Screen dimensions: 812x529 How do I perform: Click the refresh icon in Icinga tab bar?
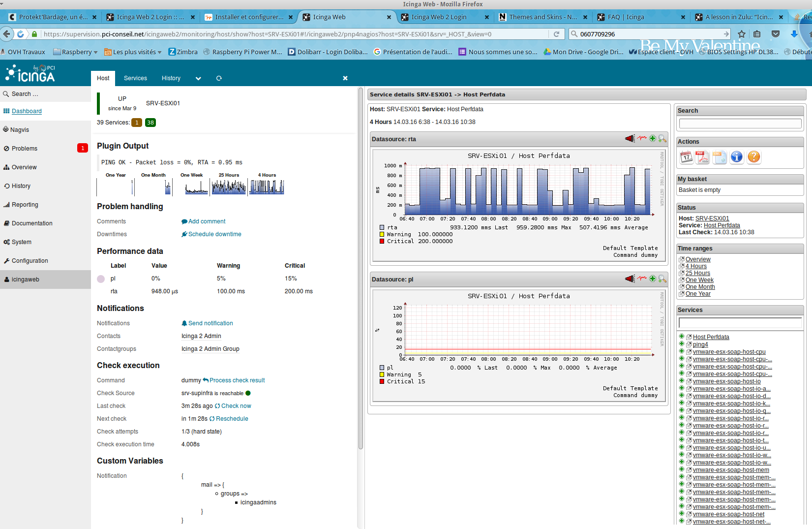[219, 78]
